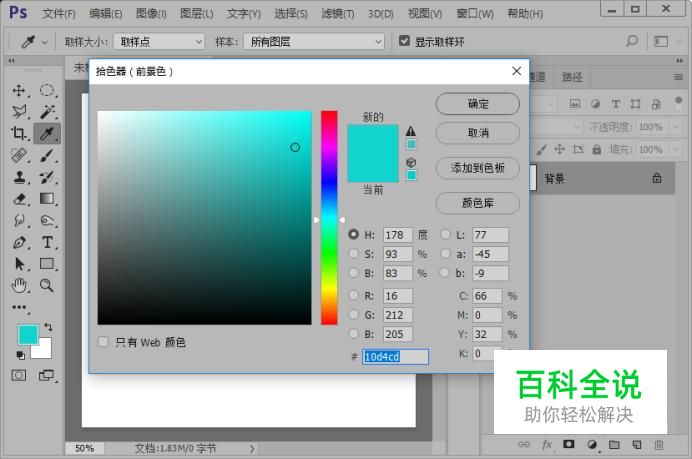
Task: Click the OK (确定) button
Action: point(478,104)
